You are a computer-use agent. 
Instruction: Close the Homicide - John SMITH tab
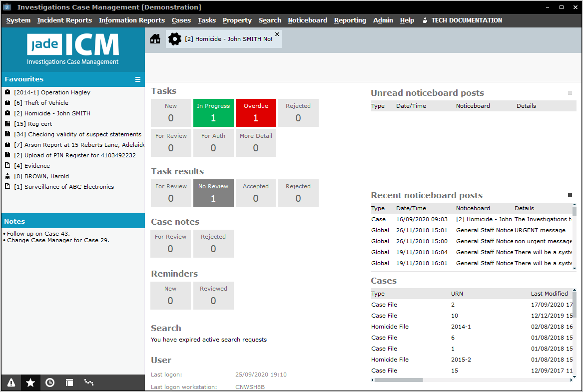pyautogui.click(x=277, y=34)
